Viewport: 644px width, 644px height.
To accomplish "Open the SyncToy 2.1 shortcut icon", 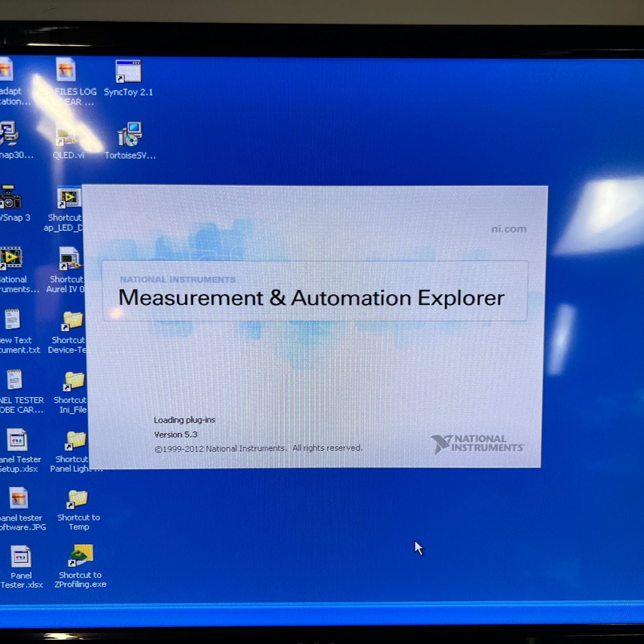I will pos(128,71).
